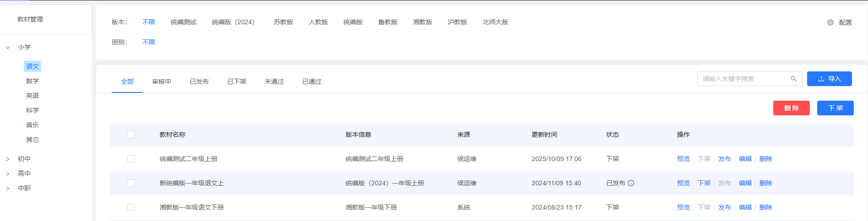868x221 pixels.
Task: Select the header select-all checkbox
Action: tap(131, 135)
